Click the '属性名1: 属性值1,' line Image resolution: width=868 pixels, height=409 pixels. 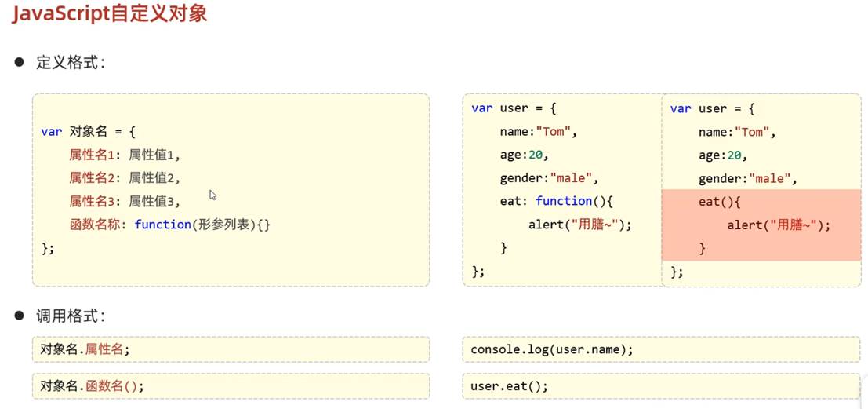pos(125,155)
